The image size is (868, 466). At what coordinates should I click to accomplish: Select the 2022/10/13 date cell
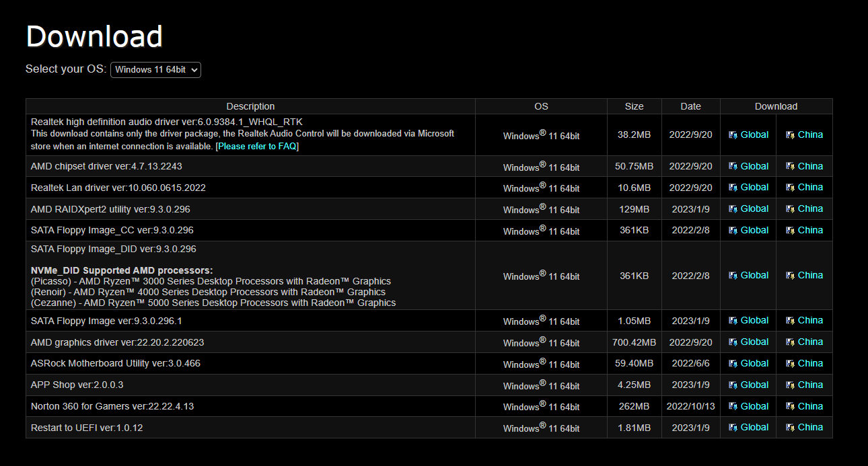tap(690, 406)
